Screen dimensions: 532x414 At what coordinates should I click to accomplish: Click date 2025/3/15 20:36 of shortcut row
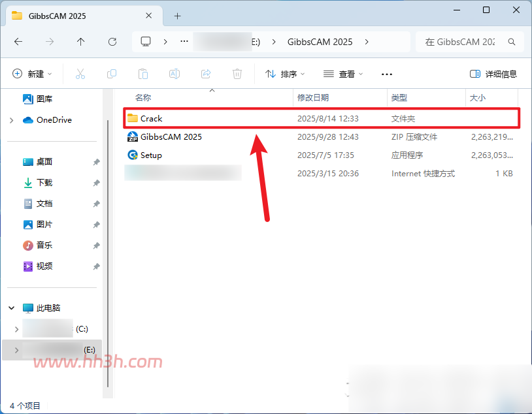[327, 173]
